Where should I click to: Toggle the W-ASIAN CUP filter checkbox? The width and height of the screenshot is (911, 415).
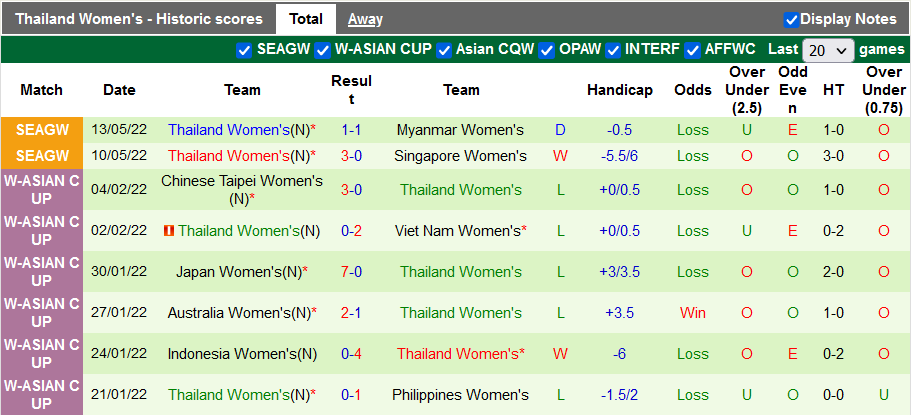tap(322, 50)
